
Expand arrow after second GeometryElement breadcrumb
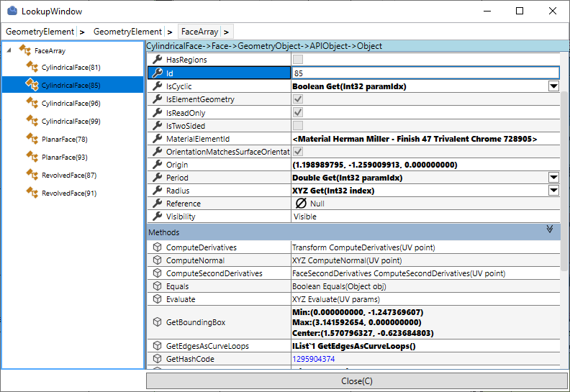170,32
